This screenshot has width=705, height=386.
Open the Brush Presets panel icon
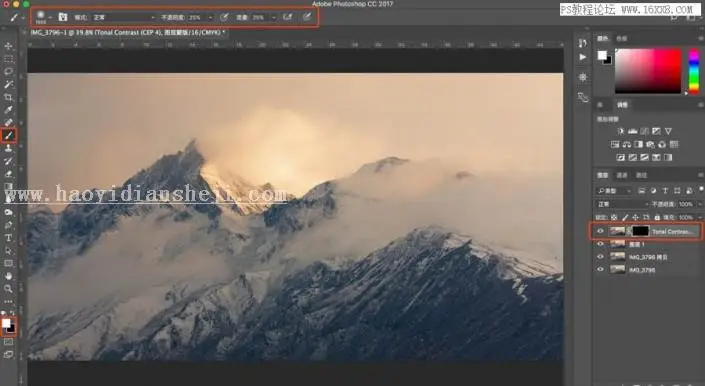[x=583, y=97]
